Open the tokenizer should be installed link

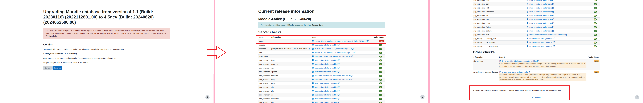(333, 76)
